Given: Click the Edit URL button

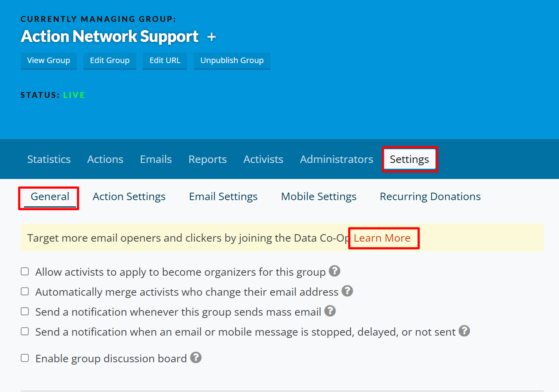Looking at the screenshot, I should 165,61.
